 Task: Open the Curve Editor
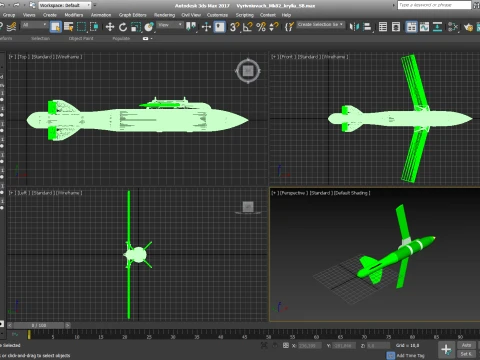coord(424,27)
